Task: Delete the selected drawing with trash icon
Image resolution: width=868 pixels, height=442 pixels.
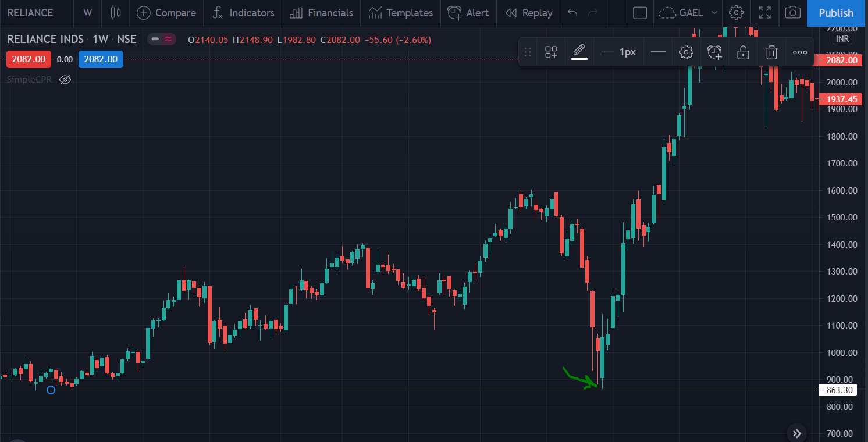Action: [x=771, y=52]
